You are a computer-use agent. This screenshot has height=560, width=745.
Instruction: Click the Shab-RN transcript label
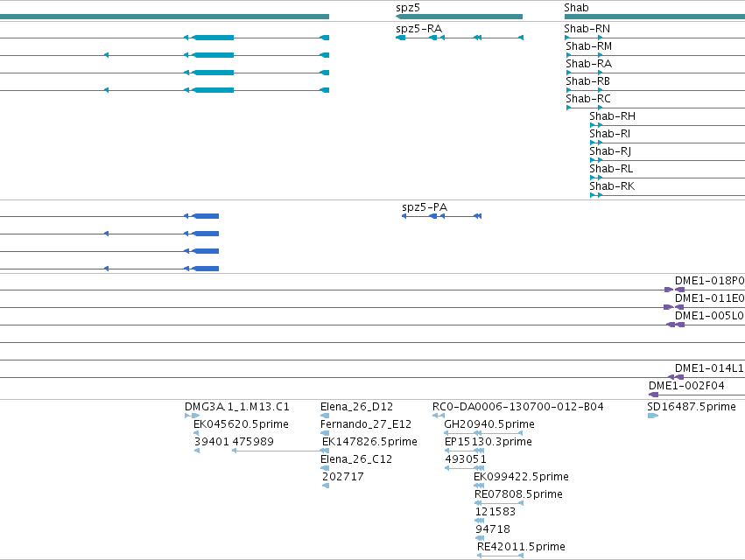point(587,29)
